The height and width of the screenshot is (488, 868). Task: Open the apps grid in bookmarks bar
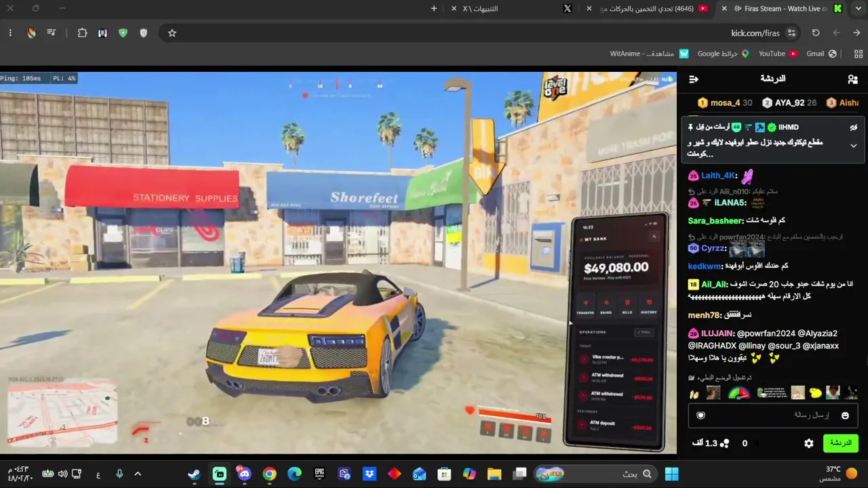click(x=859, y=54)
